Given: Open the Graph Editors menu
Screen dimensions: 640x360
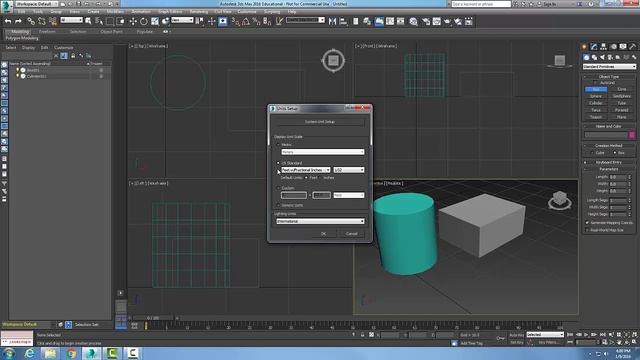Looking at the screenshot, I should point(170,12).
